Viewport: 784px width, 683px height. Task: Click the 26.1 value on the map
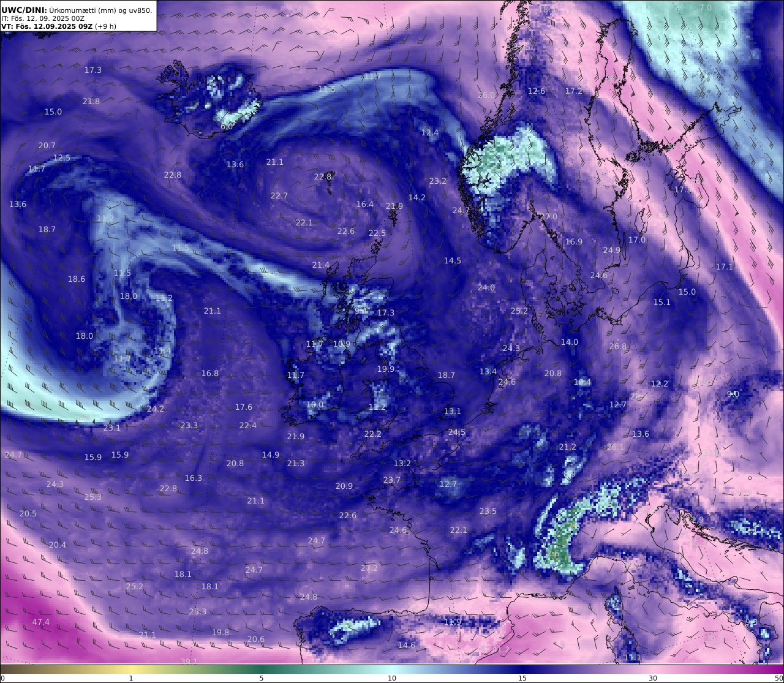(x=616, y=447)
